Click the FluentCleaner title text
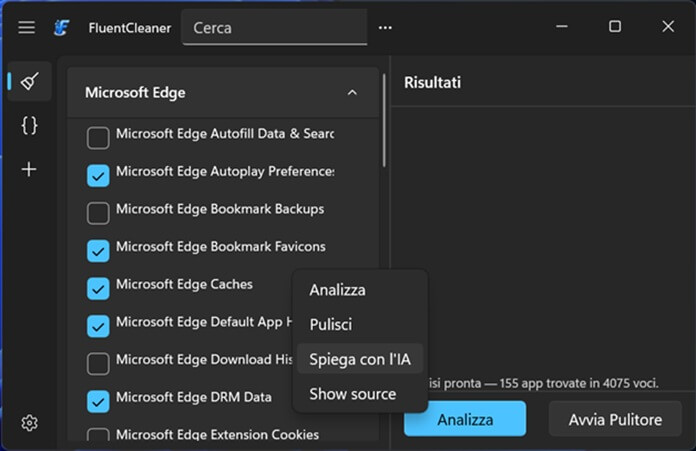The width and height of the screenshot is (696, 451). (130, 28)
